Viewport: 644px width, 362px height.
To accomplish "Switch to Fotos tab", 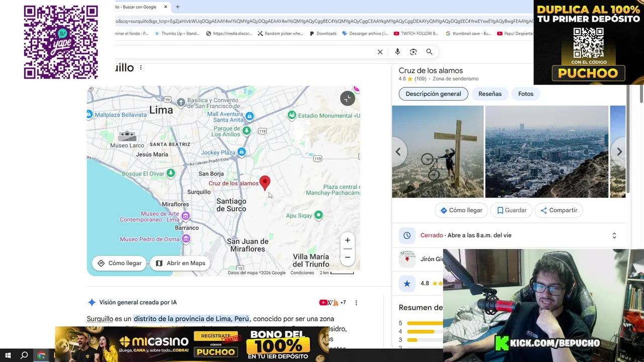I will 526,94.
